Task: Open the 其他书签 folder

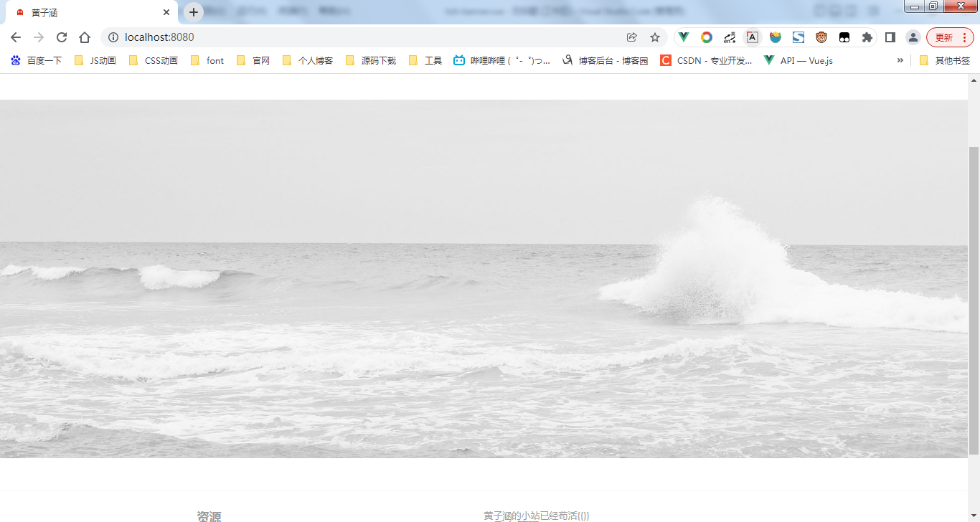Action: pyautogui.click(x=944, y=60)
